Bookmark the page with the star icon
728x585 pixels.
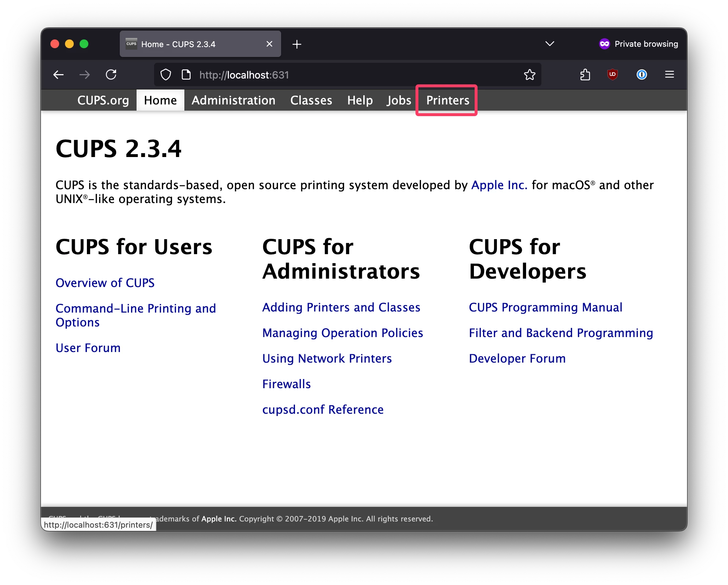[x=529, y=75]
